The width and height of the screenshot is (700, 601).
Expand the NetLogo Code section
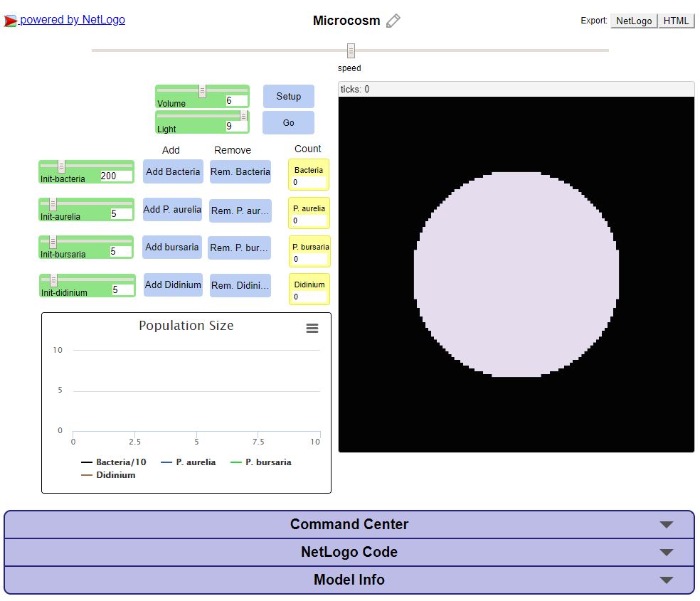(x=349, y=552)
